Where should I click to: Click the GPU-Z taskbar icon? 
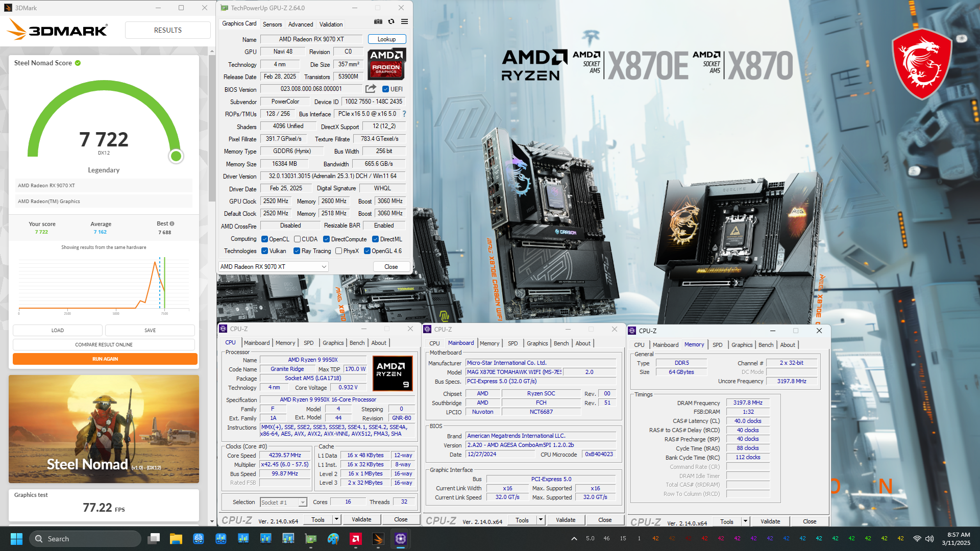(x=311, y=539)
